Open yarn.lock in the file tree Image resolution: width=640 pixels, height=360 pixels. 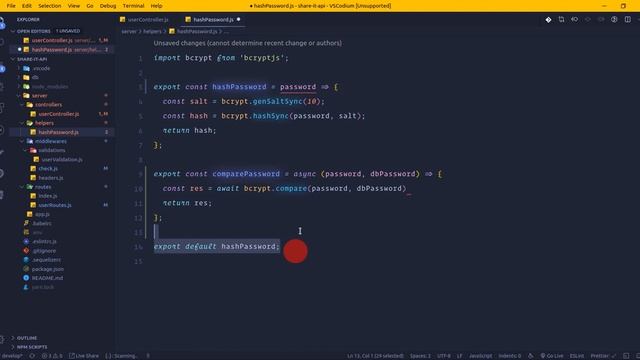[43, 287]
